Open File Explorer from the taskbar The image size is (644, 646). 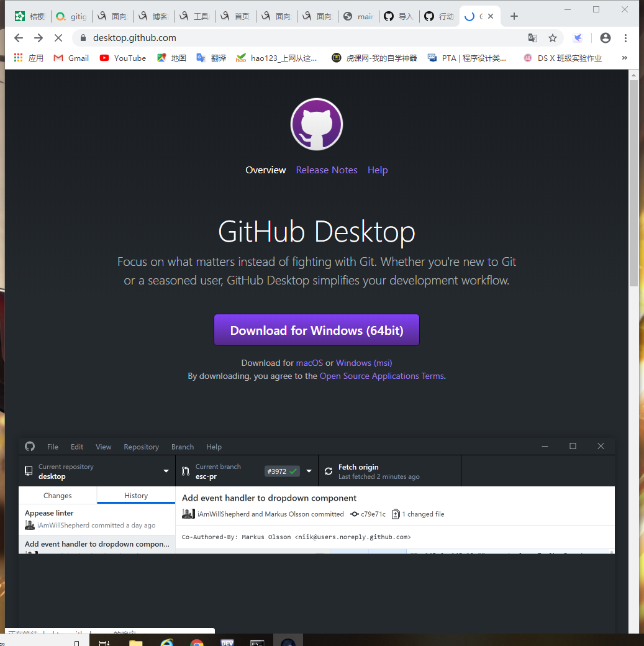coord(135,642)
